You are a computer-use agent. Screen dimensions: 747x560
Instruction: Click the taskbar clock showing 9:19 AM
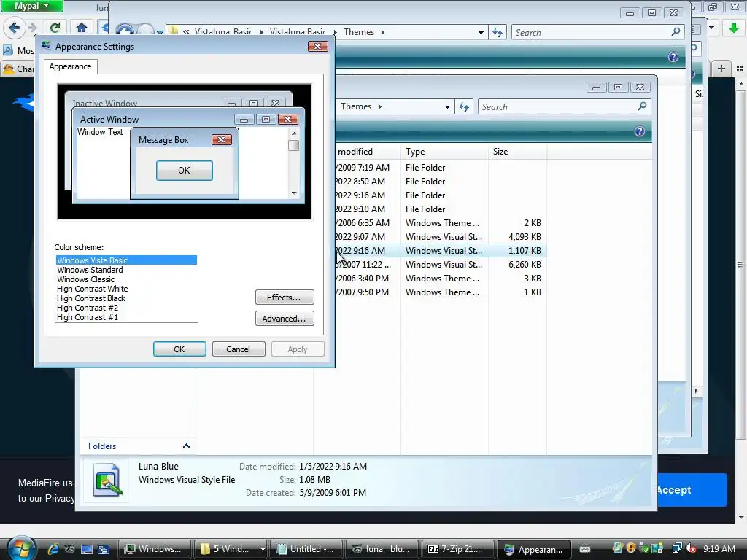(x=719, y=548)
